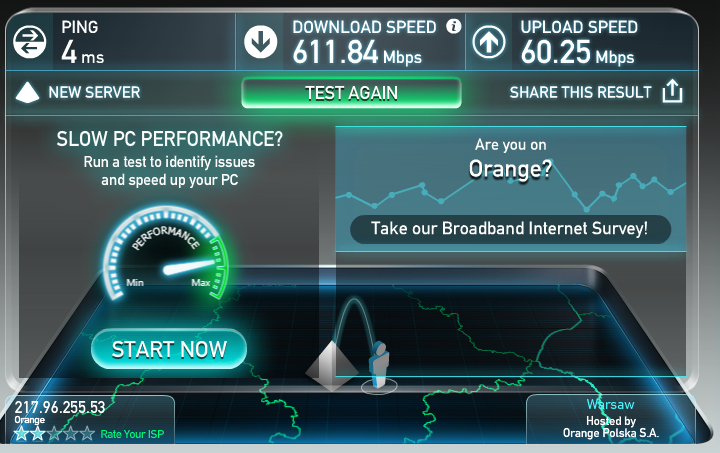The image size is (720, 453).
Task: Click the blue person figure on map
Action: click(x=379, y=365)
